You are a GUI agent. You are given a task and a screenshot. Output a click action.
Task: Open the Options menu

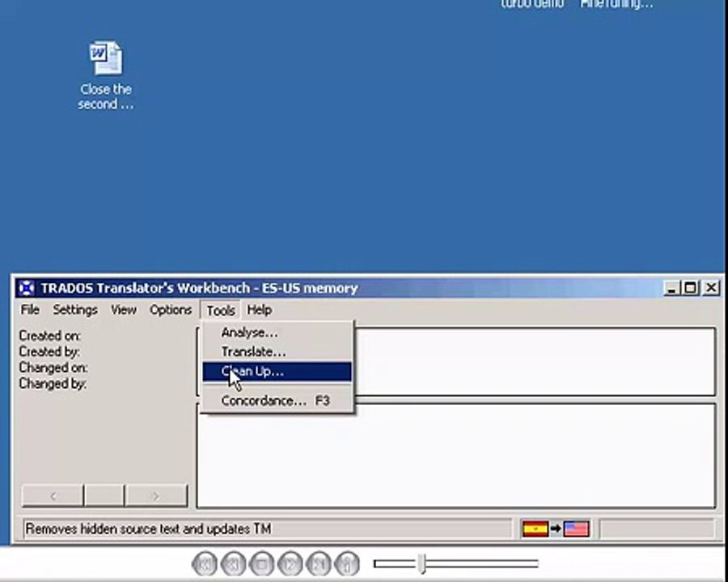click(171, 310)
